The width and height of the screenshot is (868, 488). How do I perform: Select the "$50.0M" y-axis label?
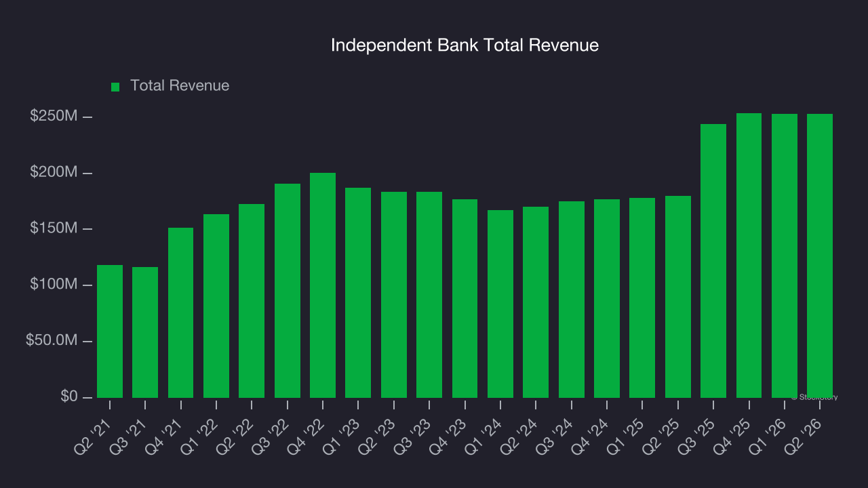52,340
